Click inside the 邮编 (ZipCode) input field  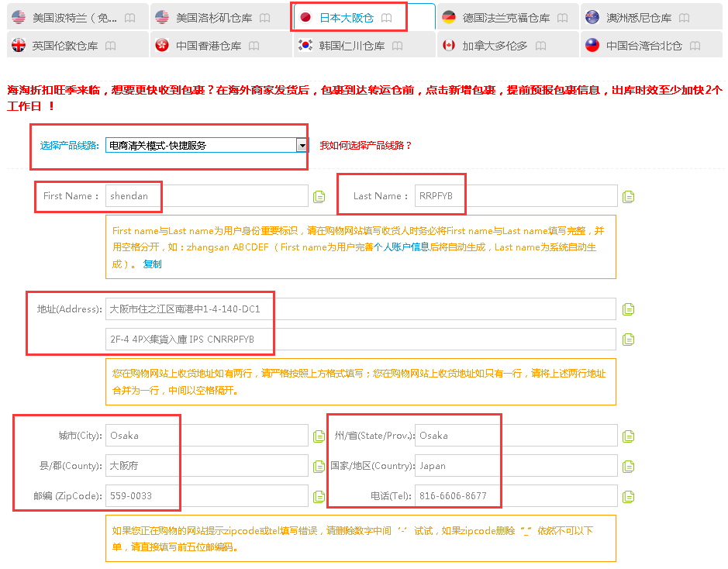(x=206, y=496)
